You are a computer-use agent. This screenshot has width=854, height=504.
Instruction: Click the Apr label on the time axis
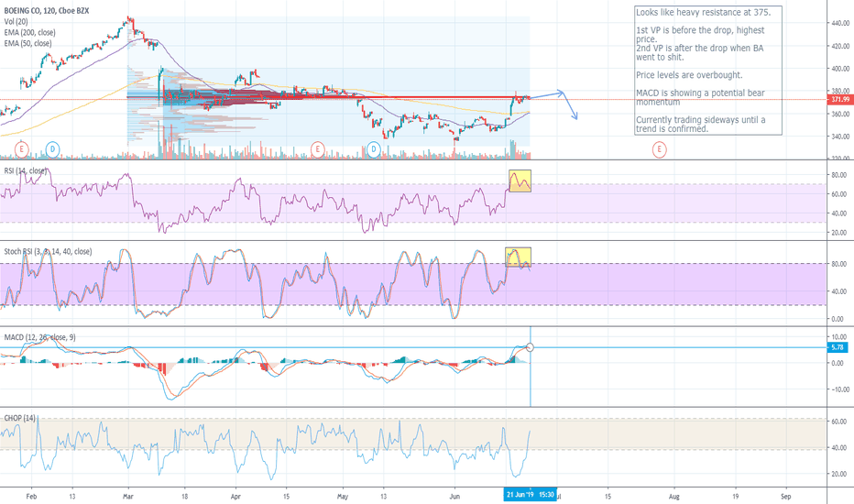point(235,497)
